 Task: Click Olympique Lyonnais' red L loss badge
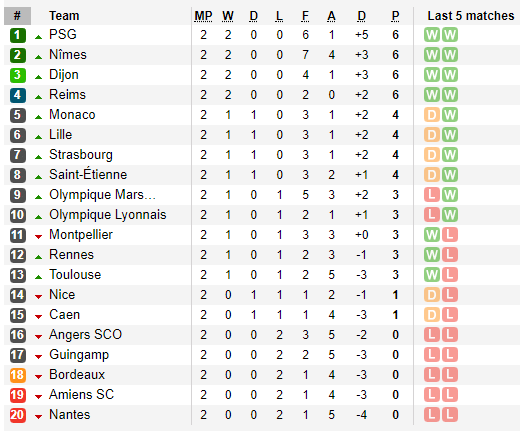pyautogui.click(x=432, y=215)
